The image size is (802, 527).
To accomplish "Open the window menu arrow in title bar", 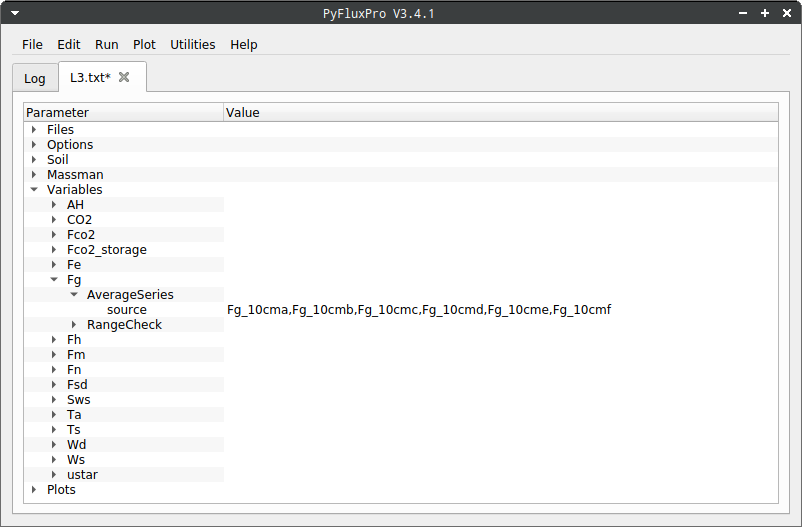I will pos(15,13).
